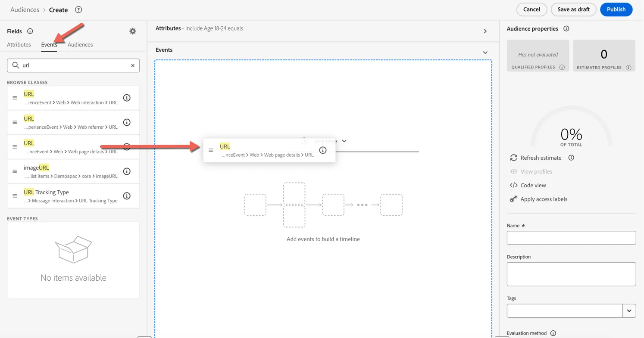Click the drag handle of URL Tracking Type
The height and width of the screenshot is (338, 644).
tap(15, 196)
